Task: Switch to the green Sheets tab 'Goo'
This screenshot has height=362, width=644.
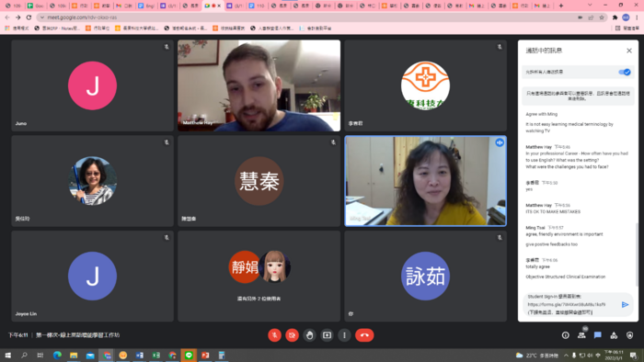Action: 35,6
